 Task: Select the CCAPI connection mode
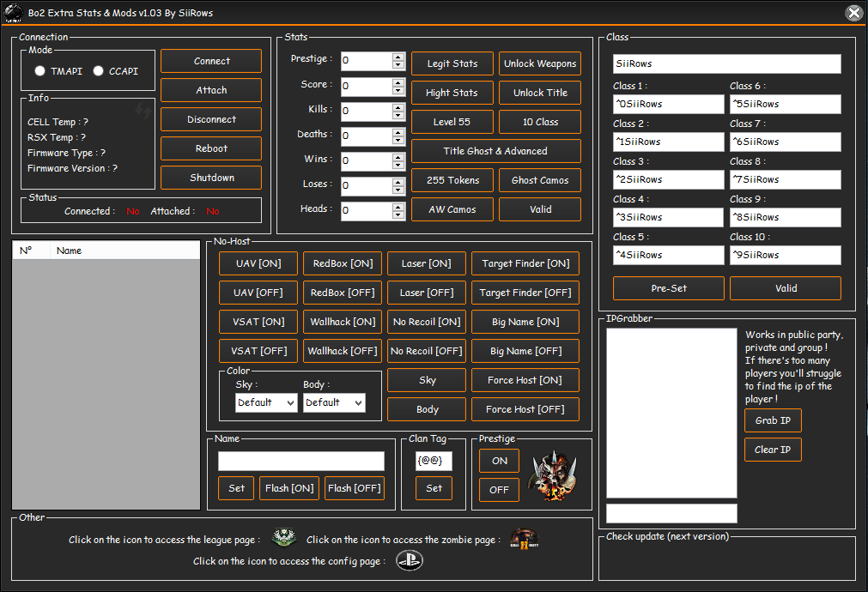[x=98, y=71]
